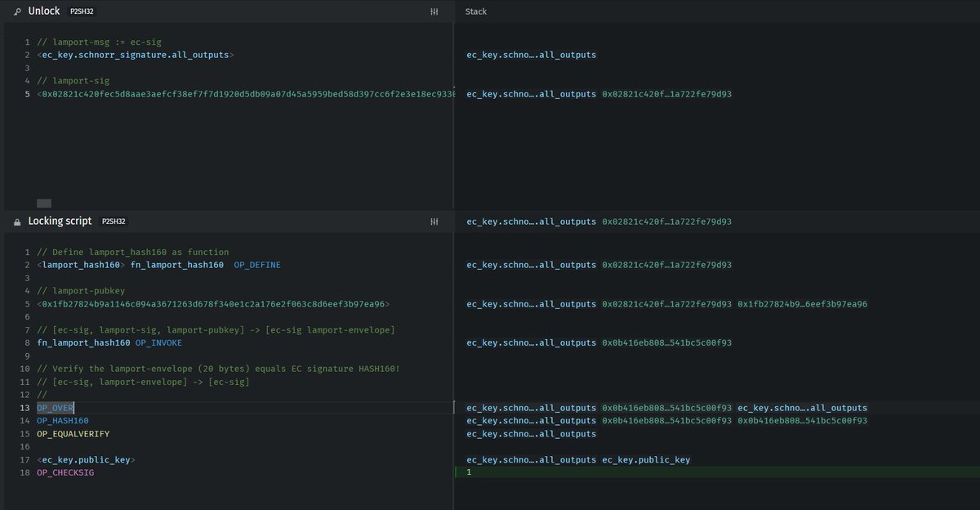Click the third stack item on the OP_OVER row
The height and width of the screenshot is (510, 980).
coord(803,407)
